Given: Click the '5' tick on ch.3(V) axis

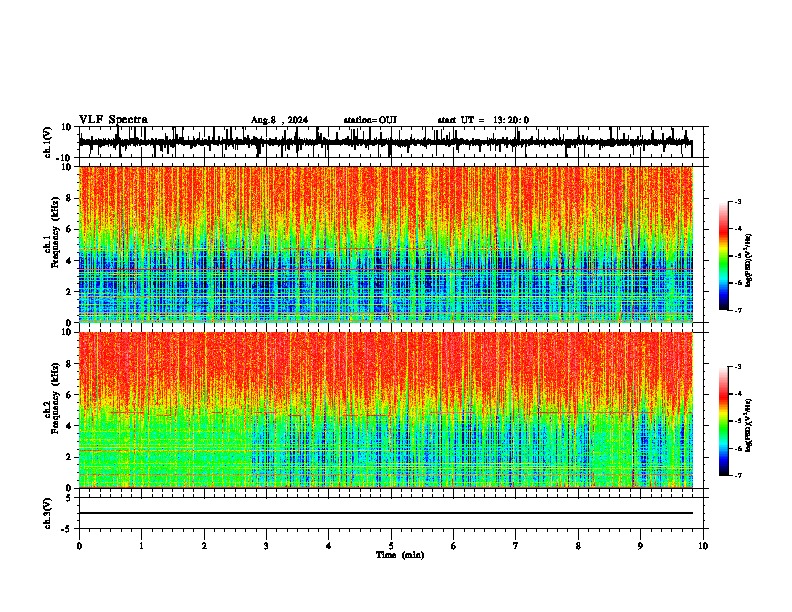Looking at the screenshot, I should (69, 498).
